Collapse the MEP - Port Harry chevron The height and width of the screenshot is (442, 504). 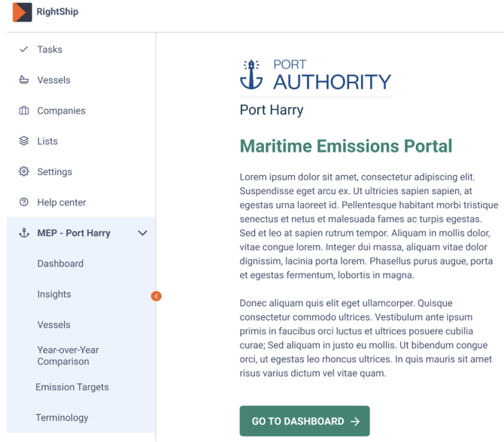pyautogui.click(x=142, y=233)
